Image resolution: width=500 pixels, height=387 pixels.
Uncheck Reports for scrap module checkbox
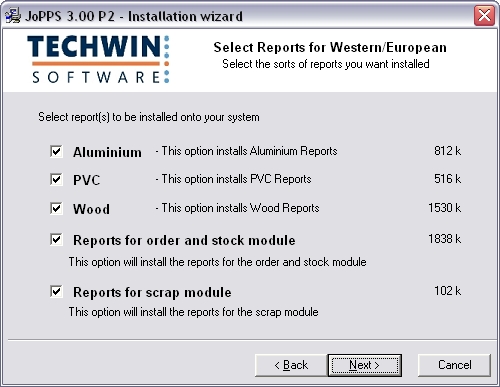(56, 291)
